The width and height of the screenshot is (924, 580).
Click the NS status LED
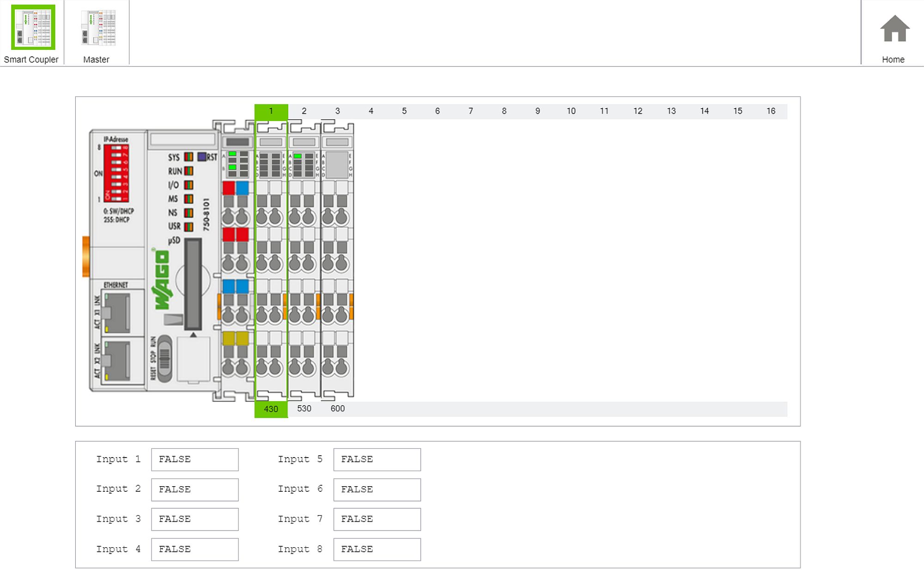(x=188, y=213)
